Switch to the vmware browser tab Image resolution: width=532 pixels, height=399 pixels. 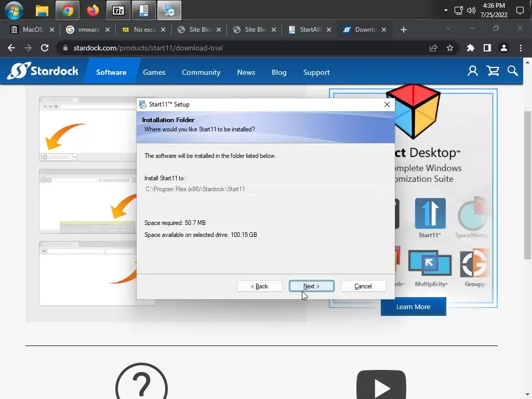pyautogui.click(x=87, y=30)
